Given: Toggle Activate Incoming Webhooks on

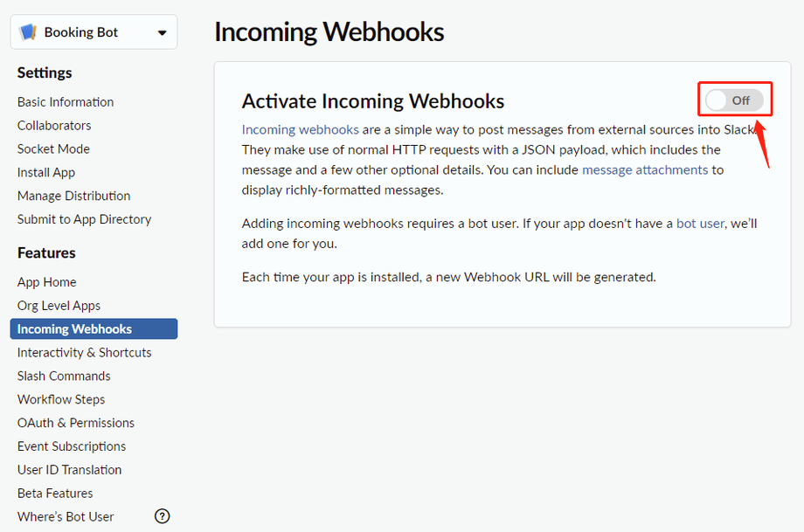Looking at the screenshot, I should (734, 100).
